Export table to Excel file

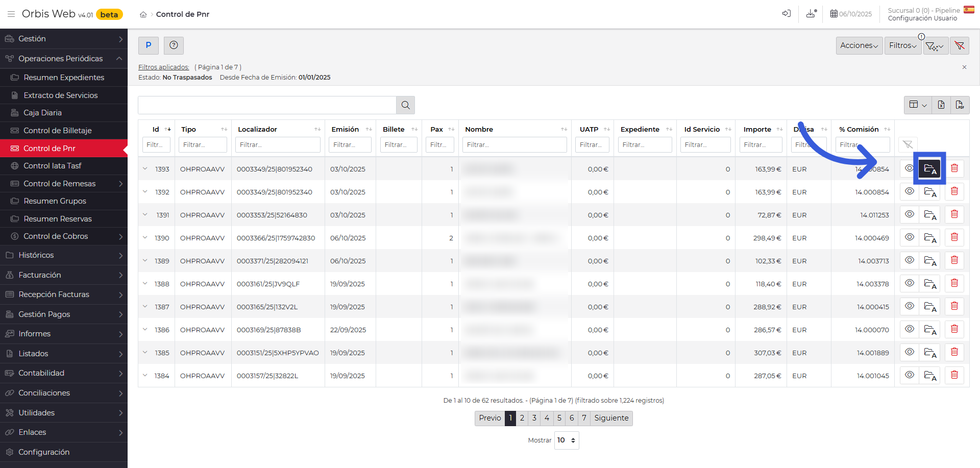tap(941, 105)
